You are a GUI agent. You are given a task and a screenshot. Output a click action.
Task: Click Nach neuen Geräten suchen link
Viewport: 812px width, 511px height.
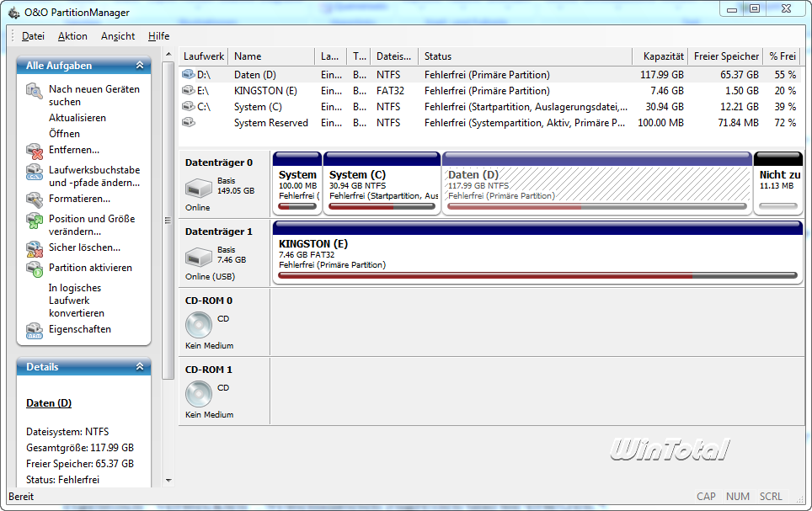coord(94,95)
